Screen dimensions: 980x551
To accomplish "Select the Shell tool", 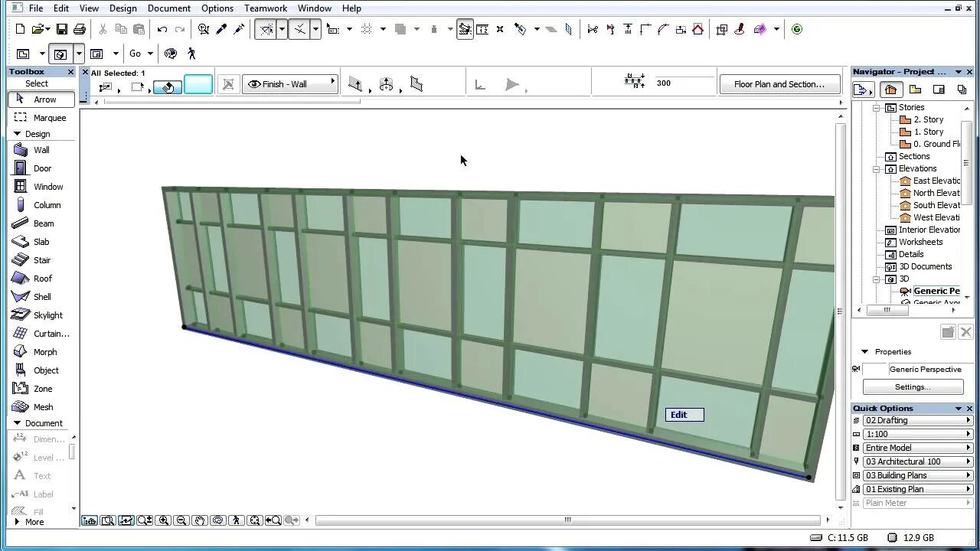I will (x=42, y=297).
